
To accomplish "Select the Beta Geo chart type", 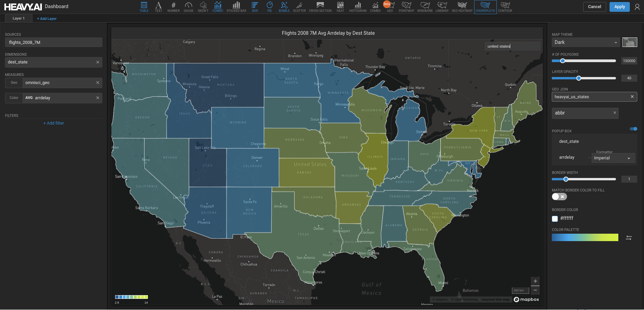I will [390, 7].
